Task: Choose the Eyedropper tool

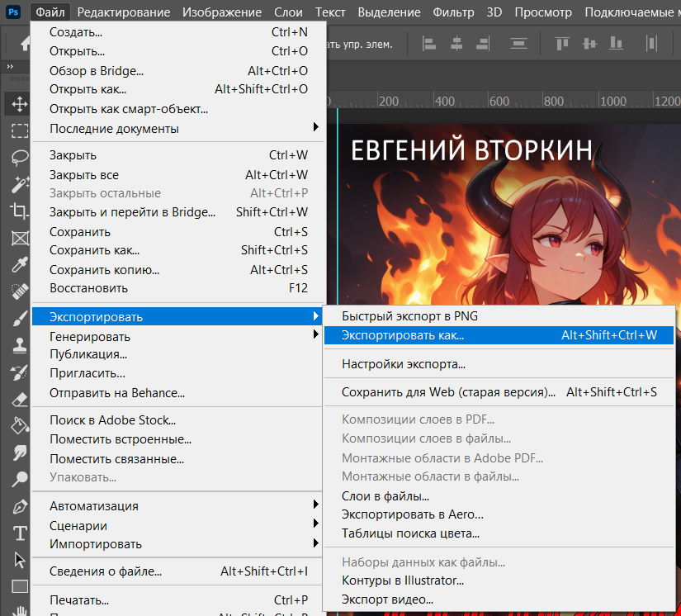Action: click(19, 265)
